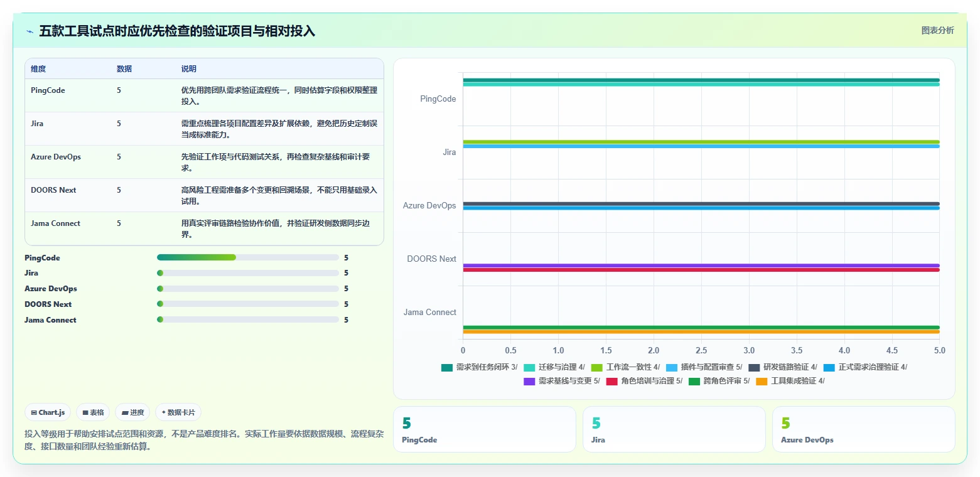Click the 数据 column header
980x477 pixels.
pyautogui.click(x=124, y=69)
